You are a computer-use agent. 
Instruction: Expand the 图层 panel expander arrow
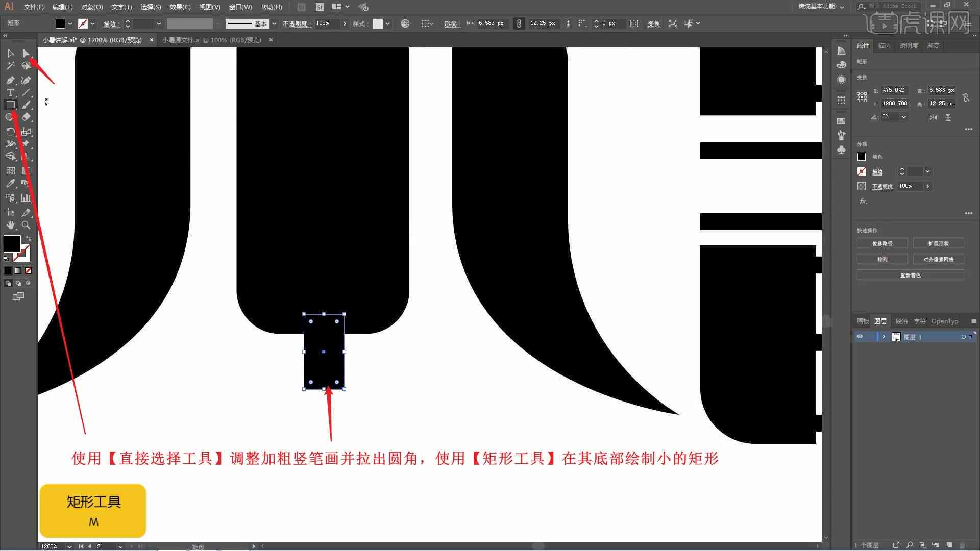[884, 336]
